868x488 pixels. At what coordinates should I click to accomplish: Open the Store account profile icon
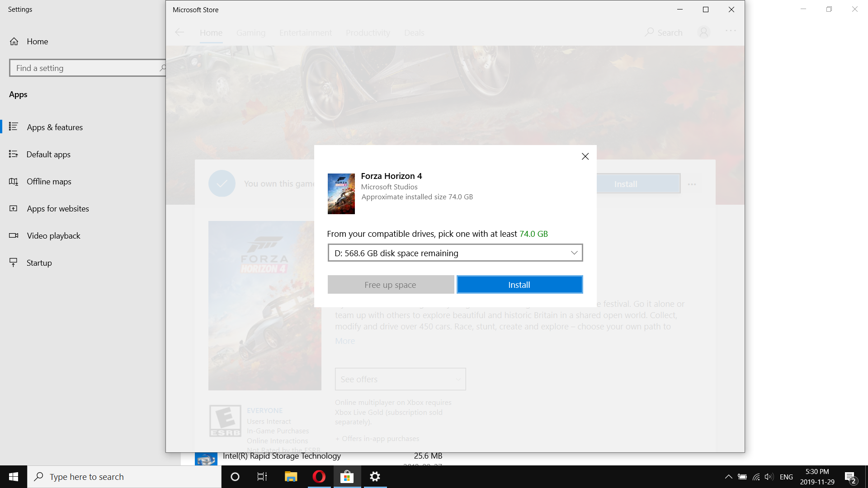[x=703, y=33]
